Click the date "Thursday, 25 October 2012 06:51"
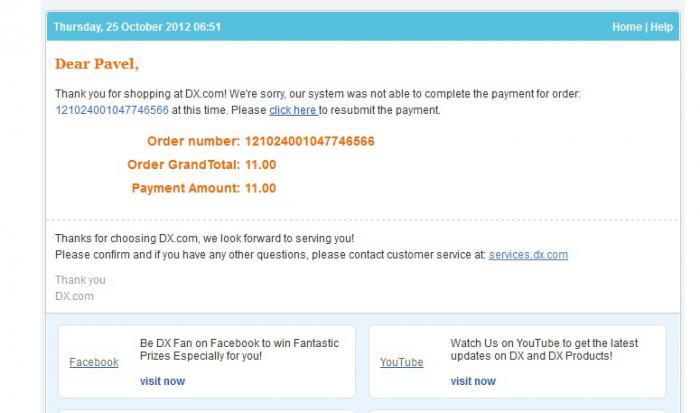700x413 pixels. pyautogui.click(x=137, y=27)
